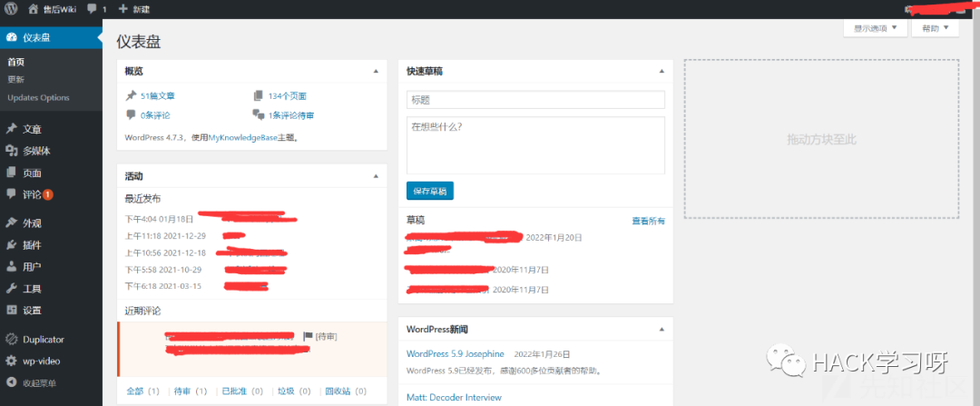This screenshot has height=406, width=980.
Task: Open the 售后Wiki site home icon
Action: pyautogui.click(x=34, y=9)
